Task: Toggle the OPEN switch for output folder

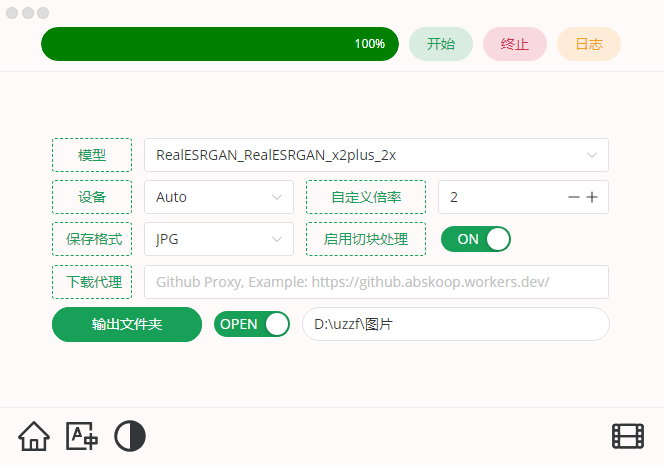Action: 252,324
